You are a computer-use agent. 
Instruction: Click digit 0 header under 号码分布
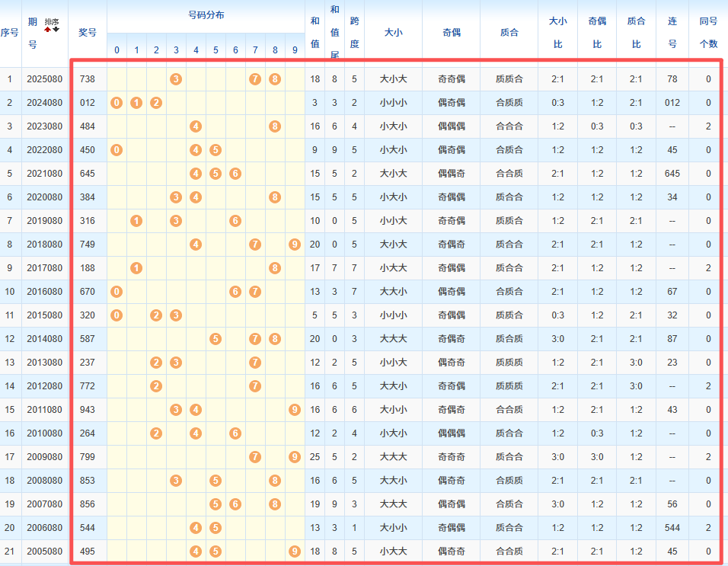click(x=117, y=50)
